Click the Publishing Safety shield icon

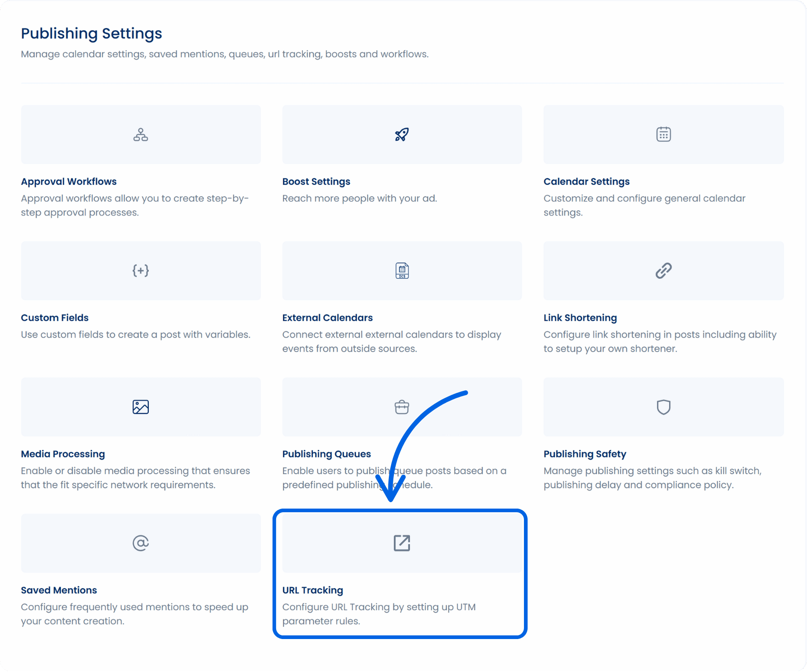663,407
